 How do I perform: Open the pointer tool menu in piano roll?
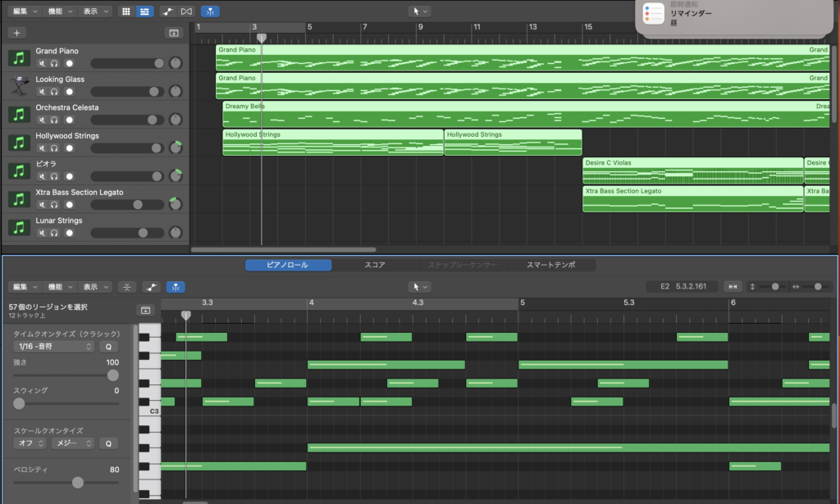419,288
